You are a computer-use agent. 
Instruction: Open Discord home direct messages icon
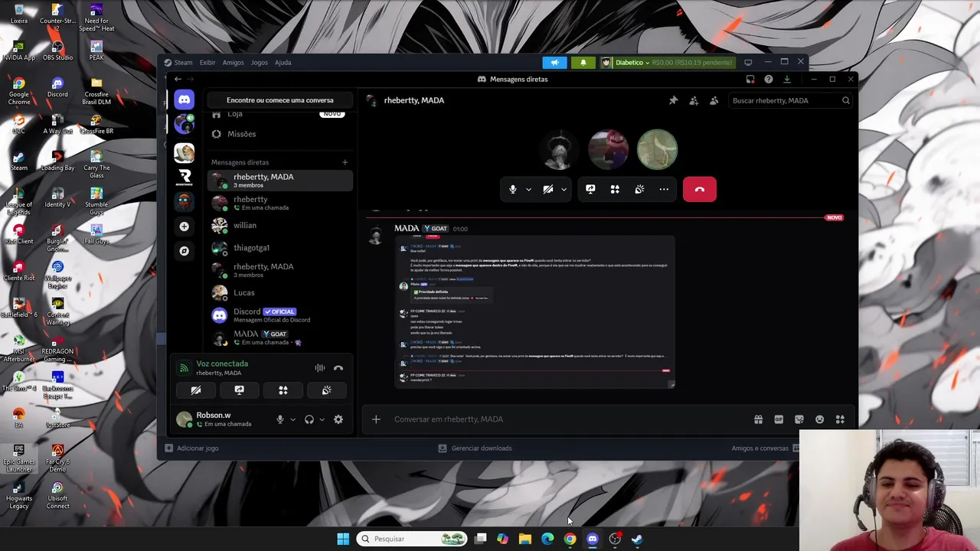[184, 99]
